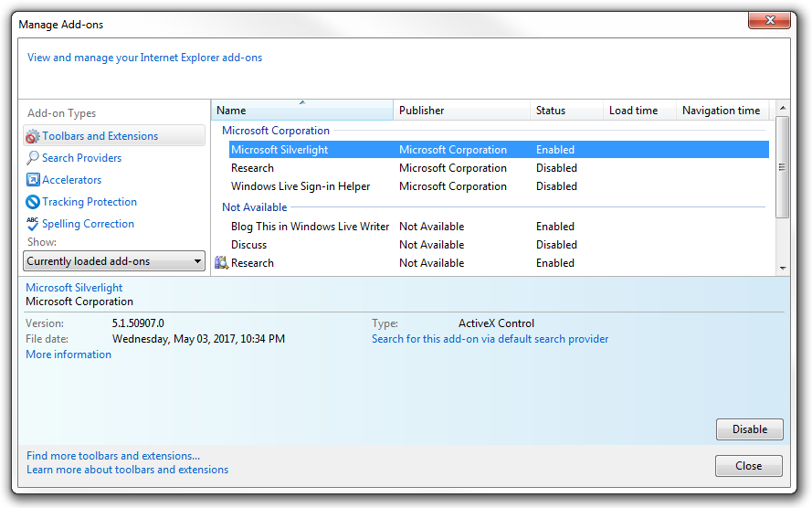
Task: Click the version number 5.1.50907.0
Action: (138, 323)
